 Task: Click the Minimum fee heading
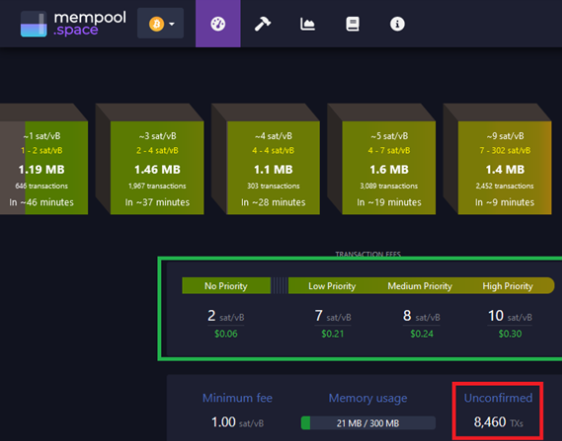click(x=237, y=398)
